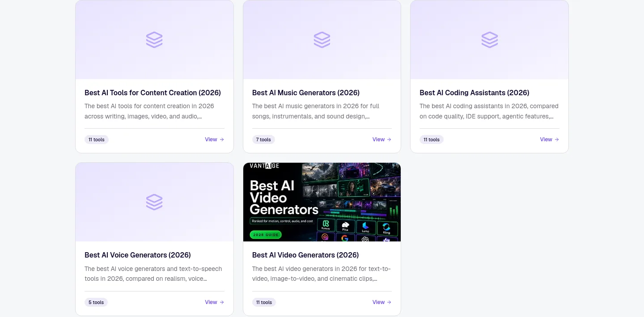
Task: Click '11 tools' badge on Video Generators card
Action: [264, 302]
